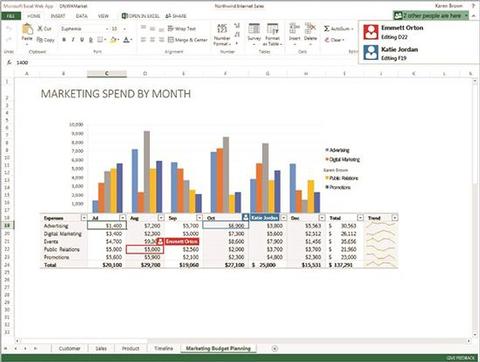
Task: Switch to the Customer sheet tab
Action: (x=69, y=348)
